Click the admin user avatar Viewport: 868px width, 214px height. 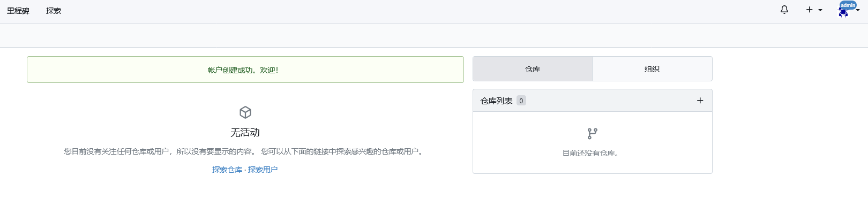point(844,10)
